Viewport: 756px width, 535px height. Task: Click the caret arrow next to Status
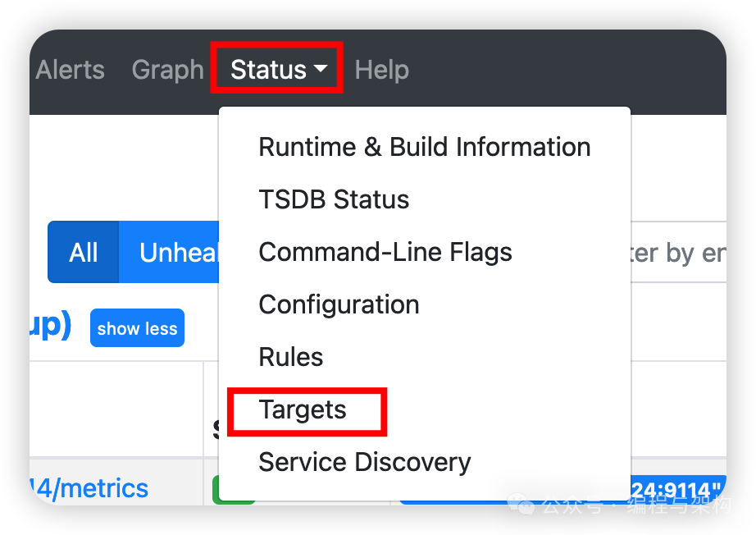point(321,68)
